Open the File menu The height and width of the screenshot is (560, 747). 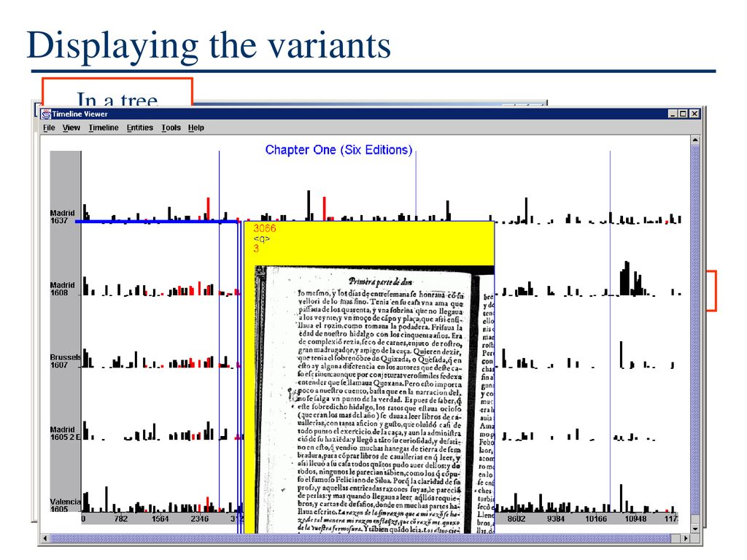pos(49,128)
